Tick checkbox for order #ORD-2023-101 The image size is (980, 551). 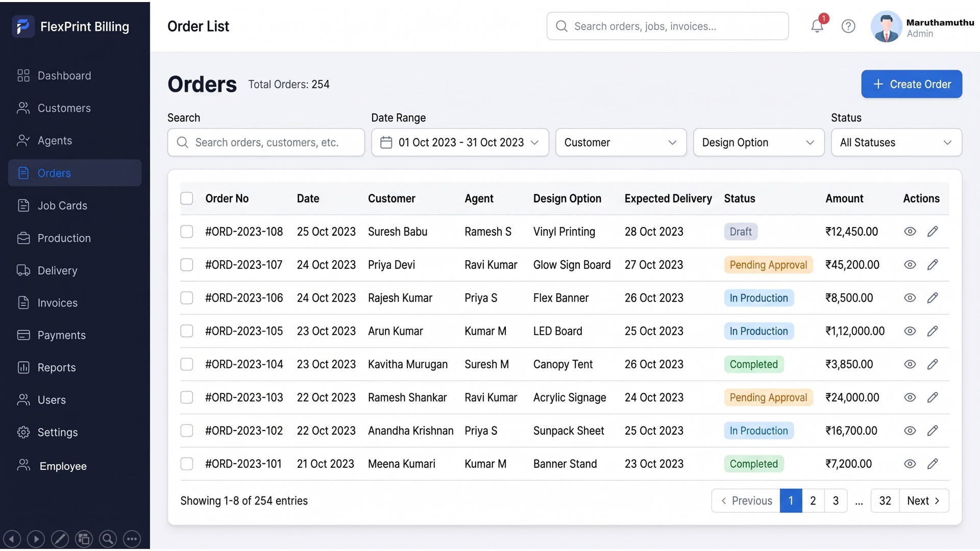tap(187, 464)
